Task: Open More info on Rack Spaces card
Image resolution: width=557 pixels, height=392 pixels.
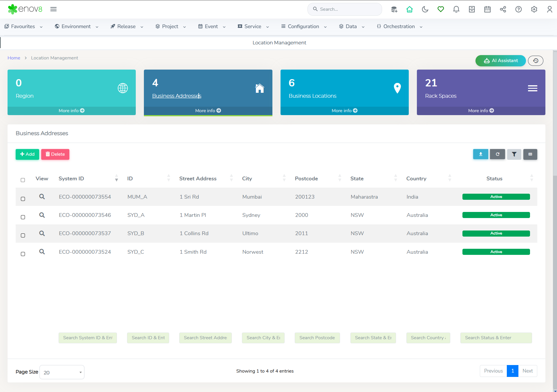Action: click(481, 110)
